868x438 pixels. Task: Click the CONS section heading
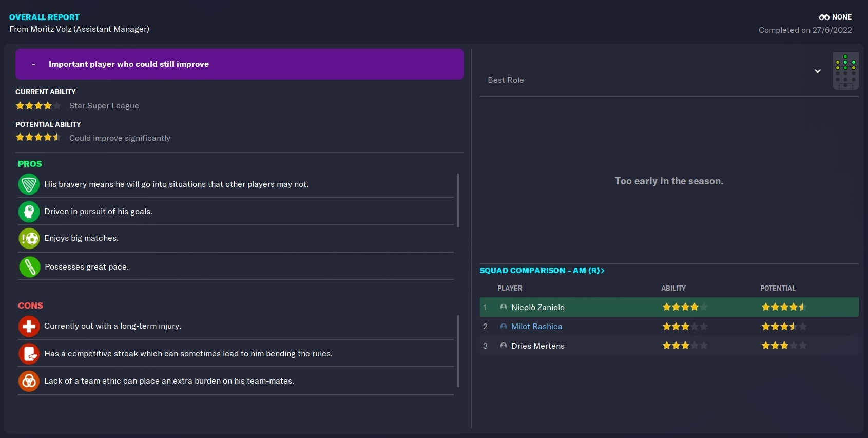tap(30, 306)
